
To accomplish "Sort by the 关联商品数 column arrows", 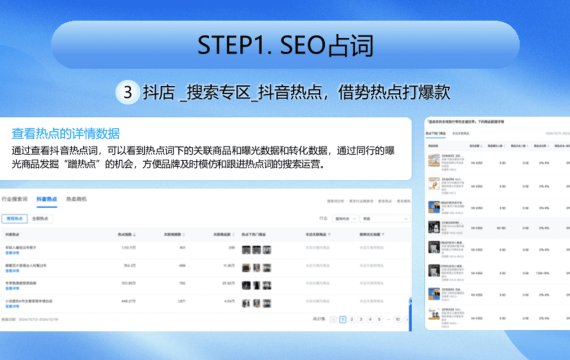I will (233, 235).
